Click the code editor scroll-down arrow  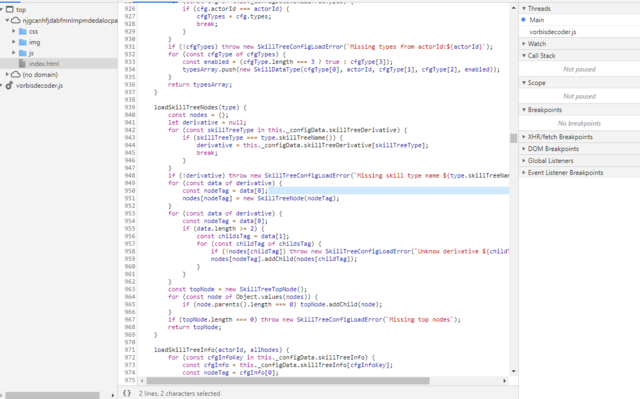pos(513,371)
